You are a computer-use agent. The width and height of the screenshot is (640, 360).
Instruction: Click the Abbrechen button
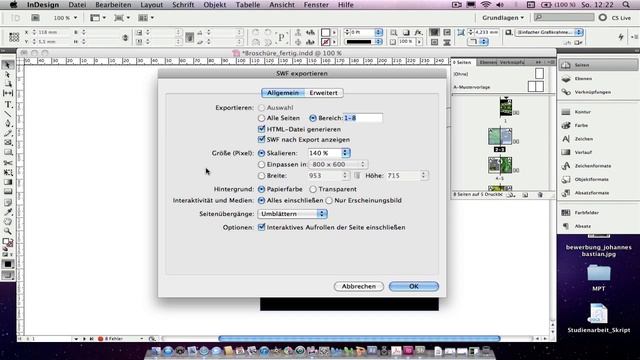[359, 287]
